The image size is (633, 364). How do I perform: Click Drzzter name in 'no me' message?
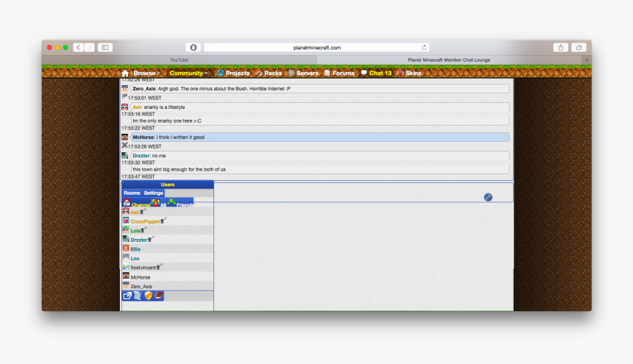[141, 156]
